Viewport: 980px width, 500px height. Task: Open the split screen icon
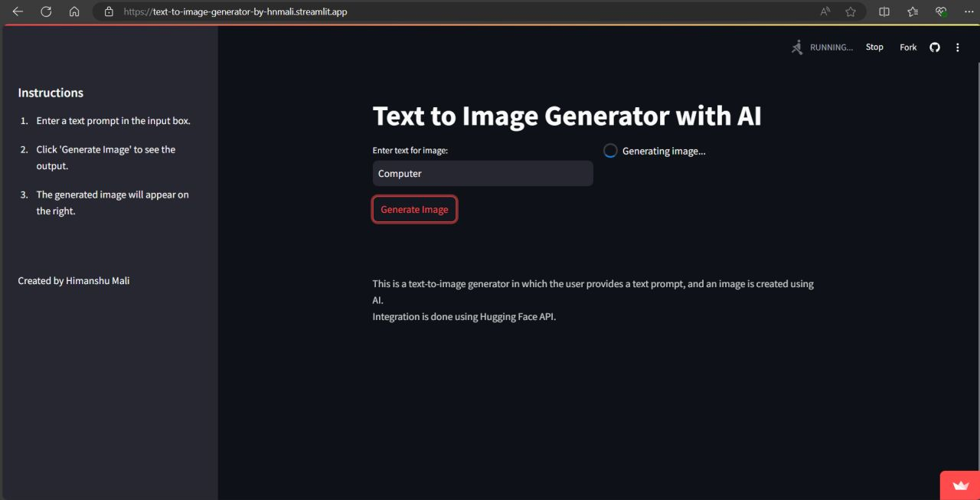(x=884, y=11)
